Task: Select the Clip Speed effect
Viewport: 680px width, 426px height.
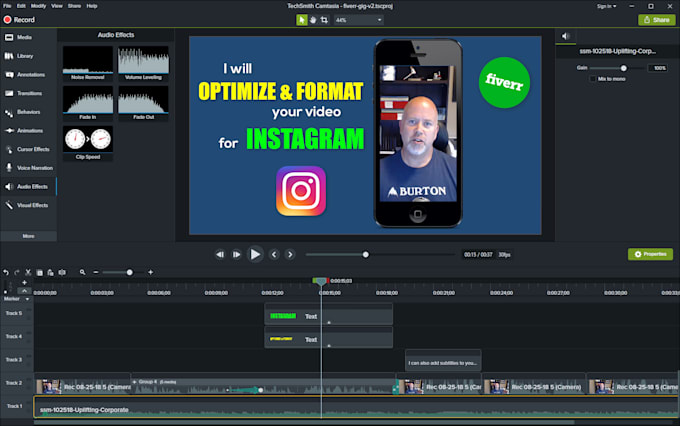Action: (x=88, y=143)
